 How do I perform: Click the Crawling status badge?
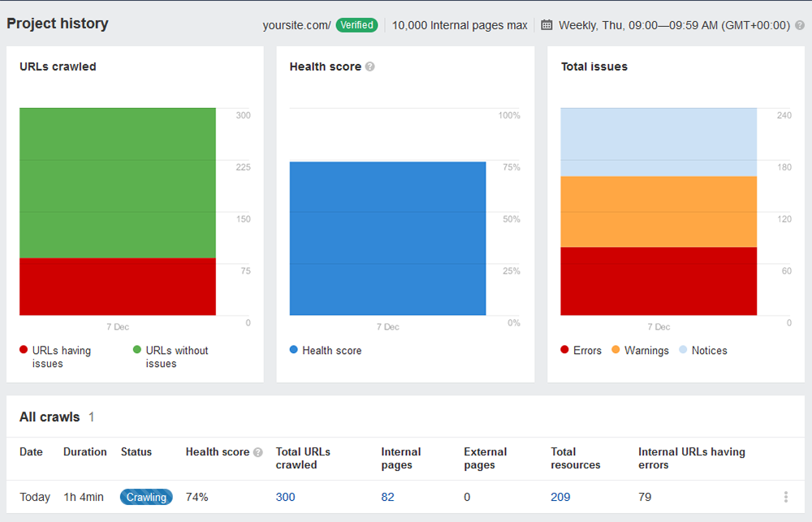[146, 497]
